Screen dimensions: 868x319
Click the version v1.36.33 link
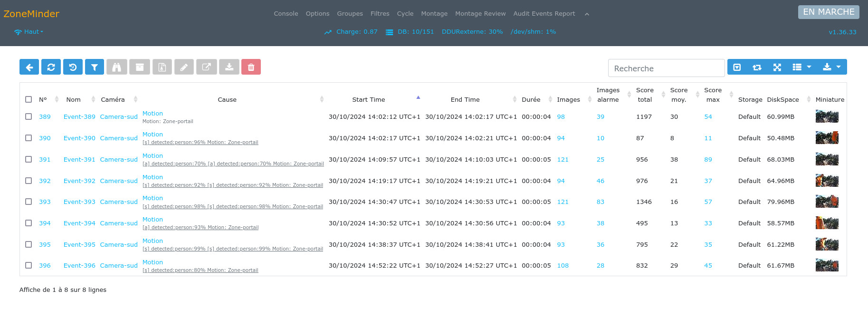click(842, 32)
